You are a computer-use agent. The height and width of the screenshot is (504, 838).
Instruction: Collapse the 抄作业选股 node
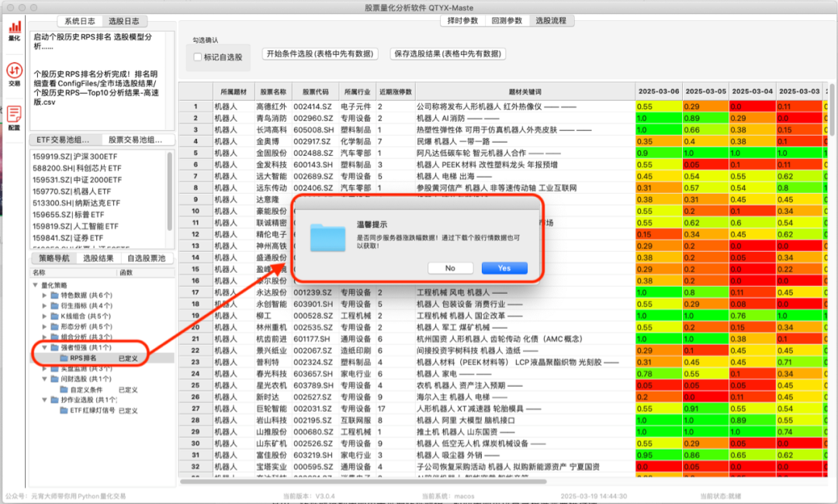point(44,400)
